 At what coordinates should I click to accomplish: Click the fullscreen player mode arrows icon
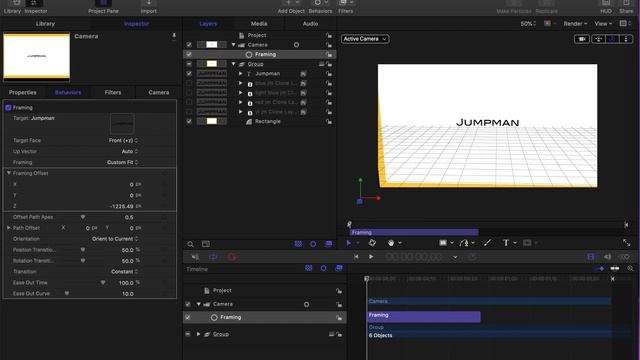627,243
